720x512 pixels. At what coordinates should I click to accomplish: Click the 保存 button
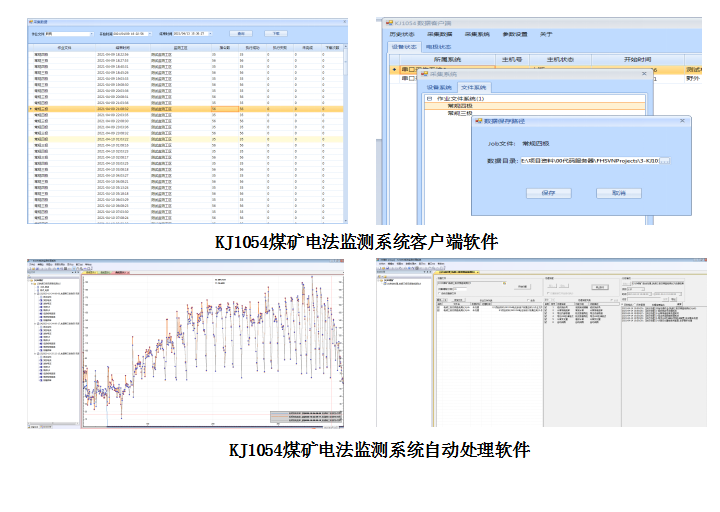point(549,193)
